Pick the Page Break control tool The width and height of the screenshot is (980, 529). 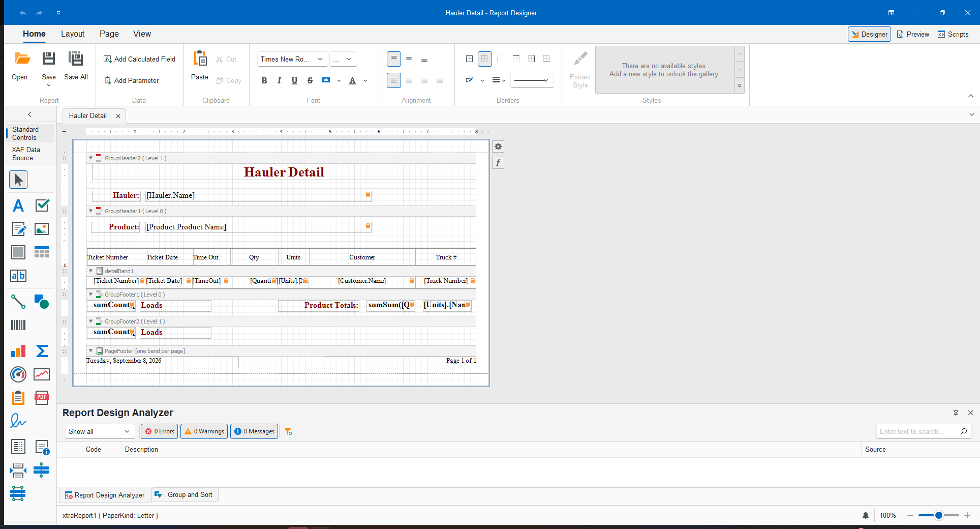(x=18, y=471)
